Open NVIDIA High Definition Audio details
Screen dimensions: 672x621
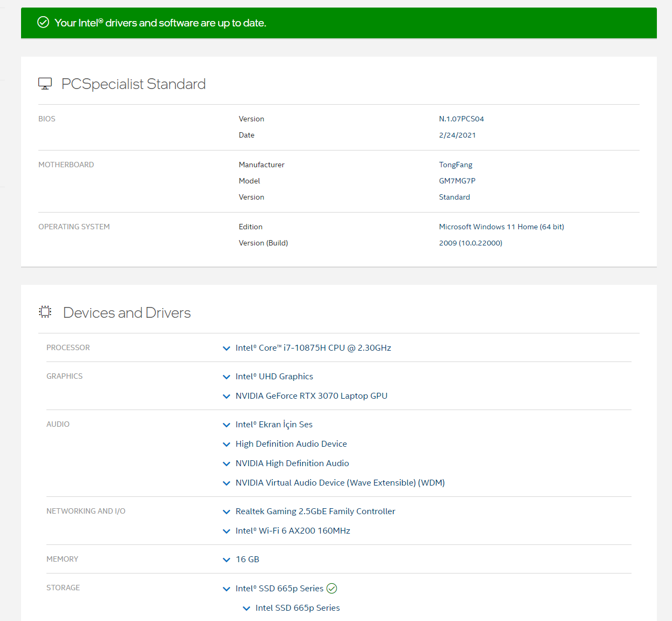pos(292,463)
